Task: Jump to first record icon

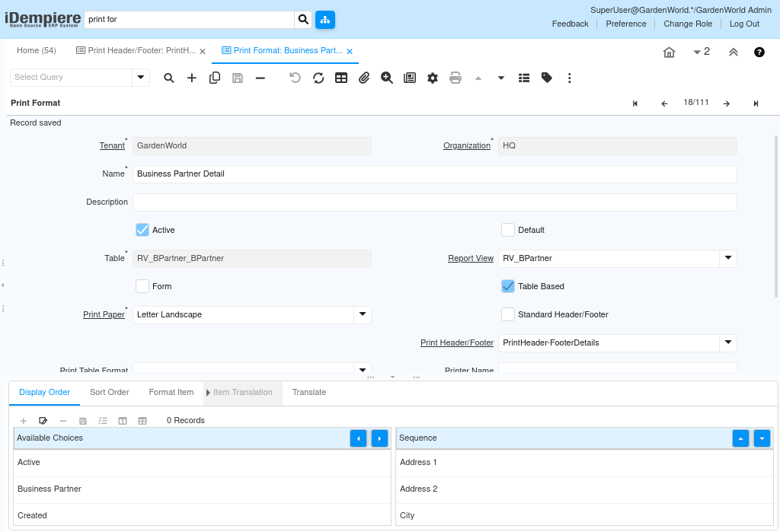Action: point(635,104)
